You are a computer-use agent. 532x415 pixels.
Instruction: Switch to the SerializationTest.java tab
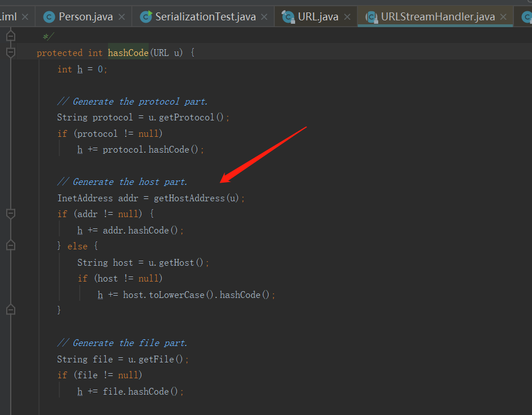tap(205, 16)
